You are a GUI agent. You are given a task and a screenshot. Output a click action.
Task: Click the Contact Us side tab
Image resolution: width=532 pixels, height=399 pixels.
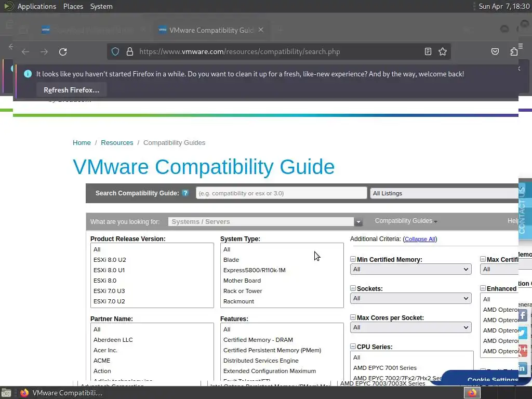coord(522,210)
